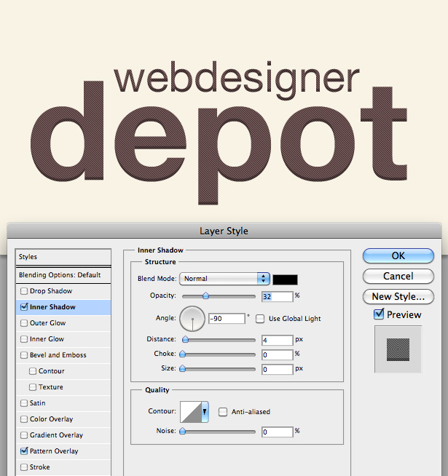Enable the Bevel and Emboss checkbox

(24, 355)
